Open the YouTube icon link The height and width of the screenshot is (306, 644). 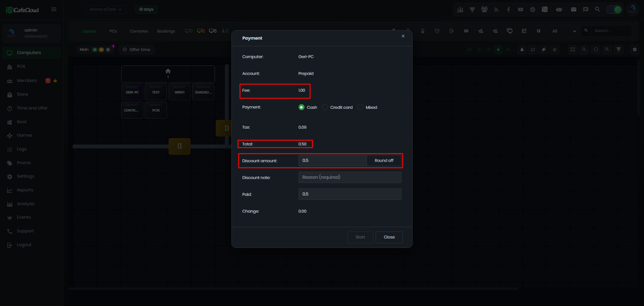pyautogui.click(x=521, y=10)
